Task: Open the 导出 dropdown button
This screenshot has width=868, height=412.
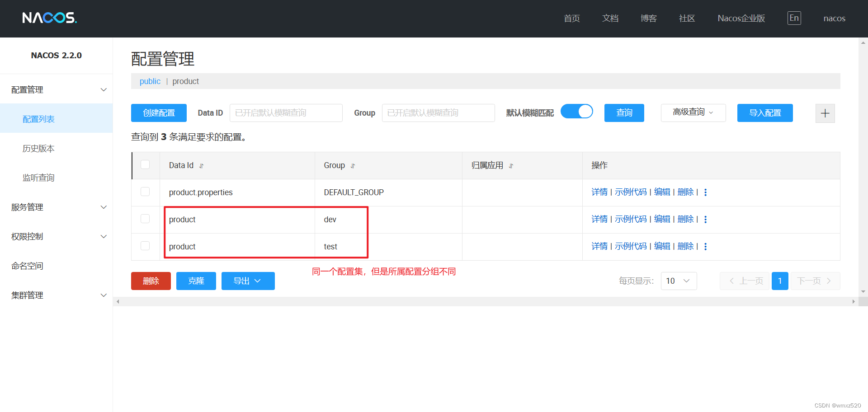Action: click(248, 281)
